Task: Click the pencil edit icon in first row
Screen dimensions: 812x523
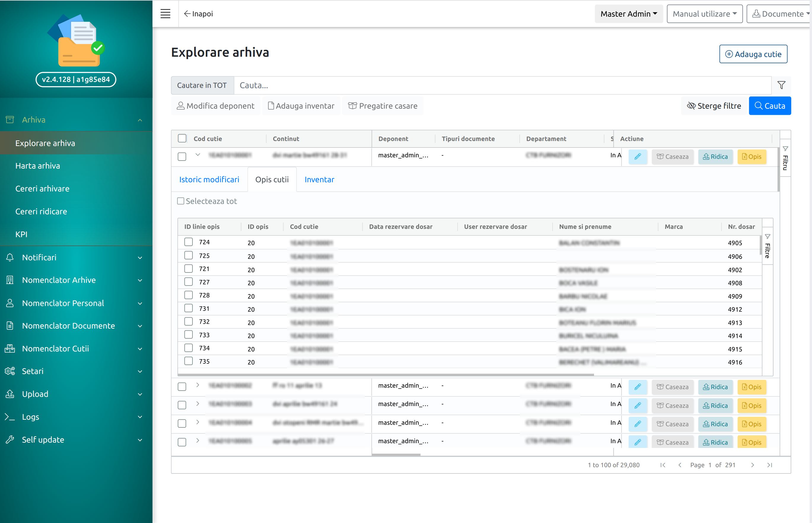Action: point(638,156)
